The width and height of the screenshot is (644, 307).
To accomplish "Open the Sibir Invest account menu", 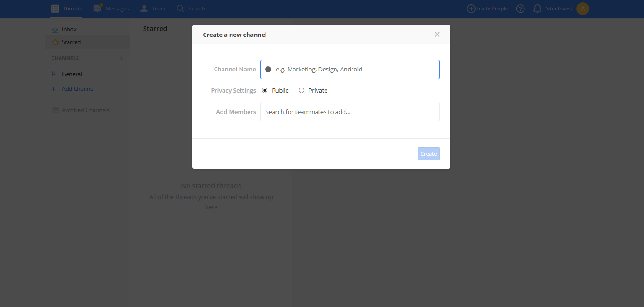I will (x=559, y=9).
